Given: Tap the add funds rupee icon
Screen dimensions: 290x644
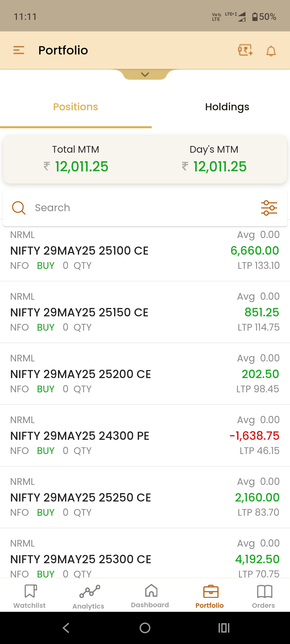Looking at the screenshot, I should pos(245,50).
